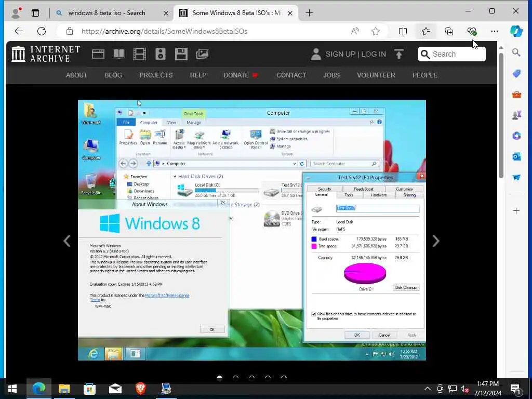Viewport: 532px width, 399px height.
Task: Open the BLOG nav item
Action: pos(113,75)
